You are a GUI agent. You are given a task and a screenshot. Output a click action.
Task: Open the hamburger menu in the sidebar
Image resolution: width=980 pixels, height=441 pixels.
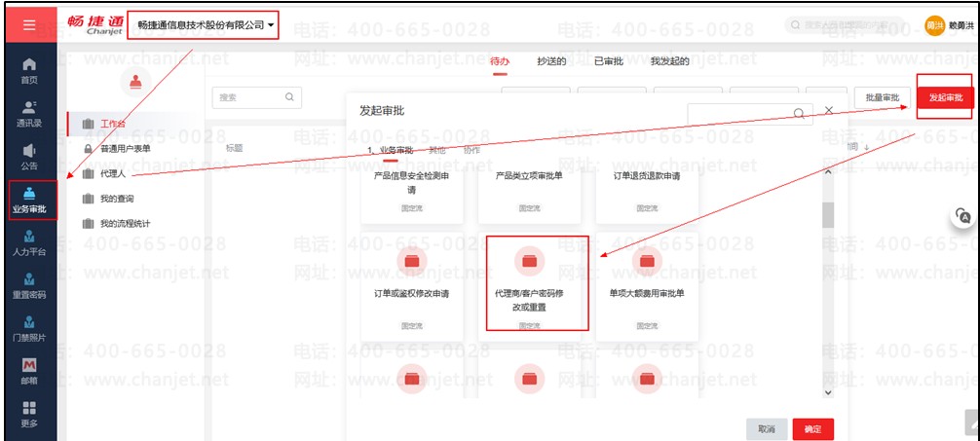(x=30, y=25)
